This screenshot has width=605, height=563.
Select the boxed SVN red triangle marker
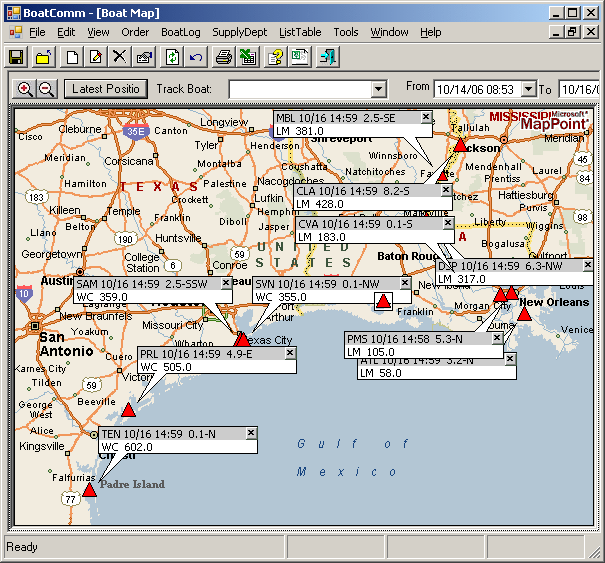point(383,301)
